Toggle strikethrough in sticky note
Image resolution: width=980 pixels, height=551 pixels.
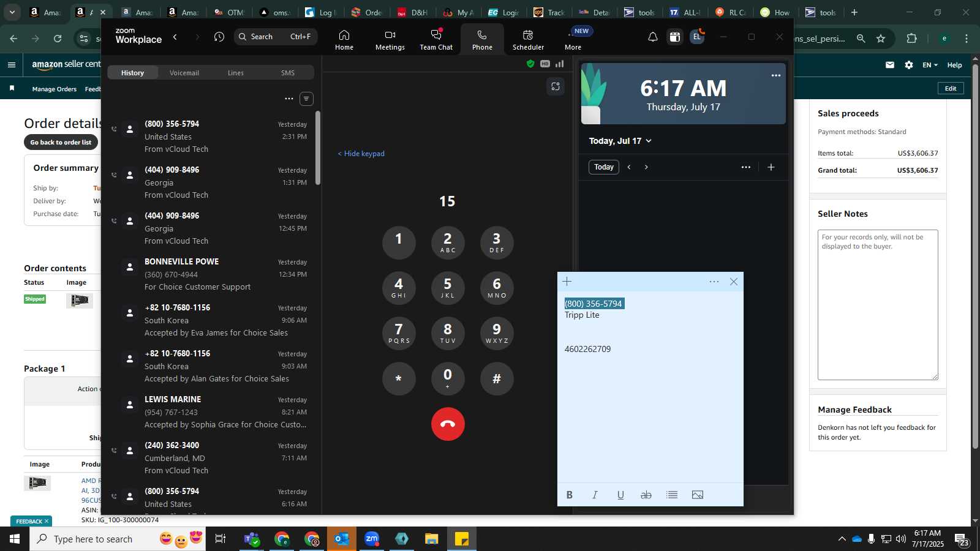[646, 495]
